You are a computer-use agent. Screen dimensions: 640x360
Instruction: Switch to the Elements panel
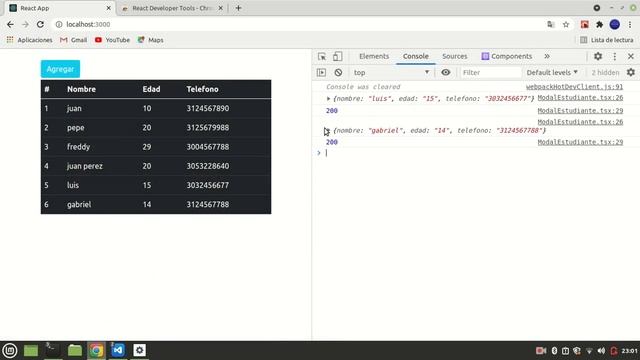click(x=374, y=56)
